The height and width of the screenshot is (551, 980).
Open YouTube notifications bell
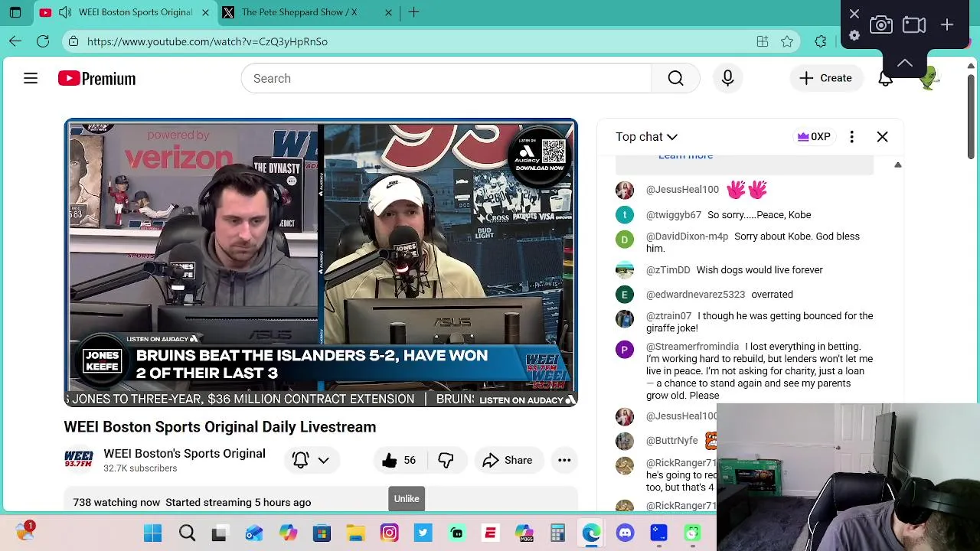coord(885,78)
